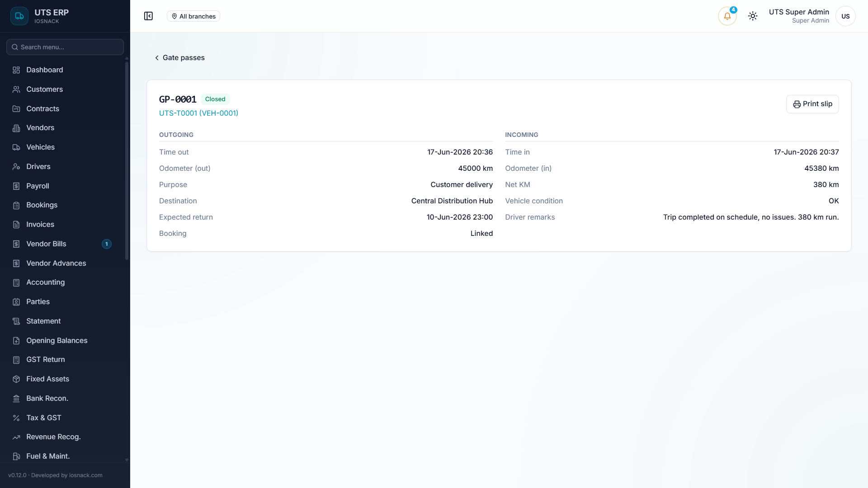Click the Linked booking value
This screenshot has height=488, width=868.
[x=481, y=234]
